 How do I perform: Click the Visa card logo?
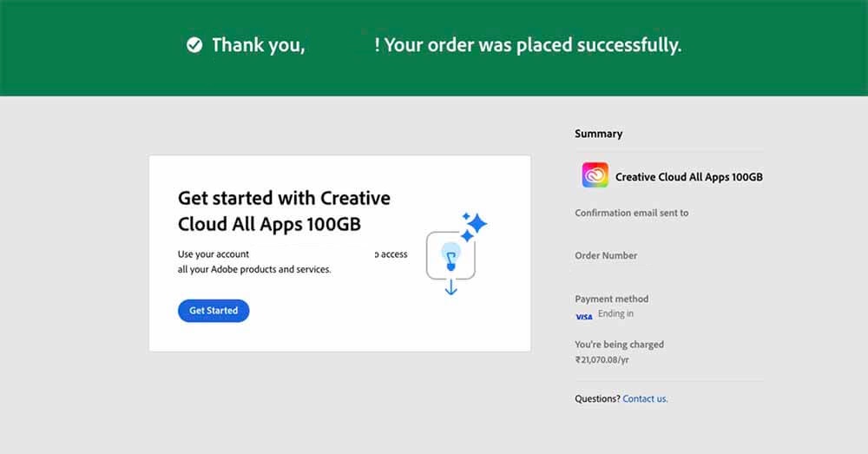point(584,317)
